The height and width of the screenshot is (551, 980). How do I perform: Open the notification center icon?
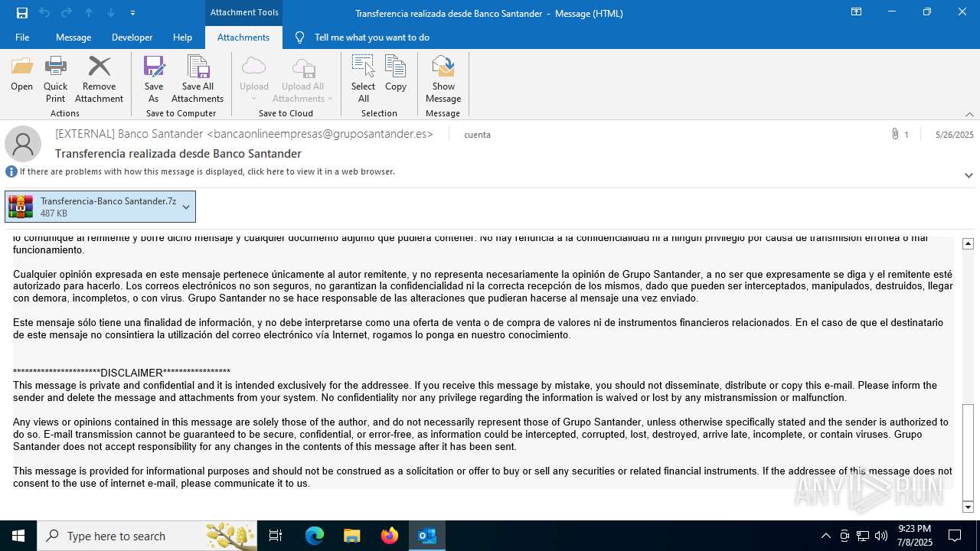pos(954,536)
